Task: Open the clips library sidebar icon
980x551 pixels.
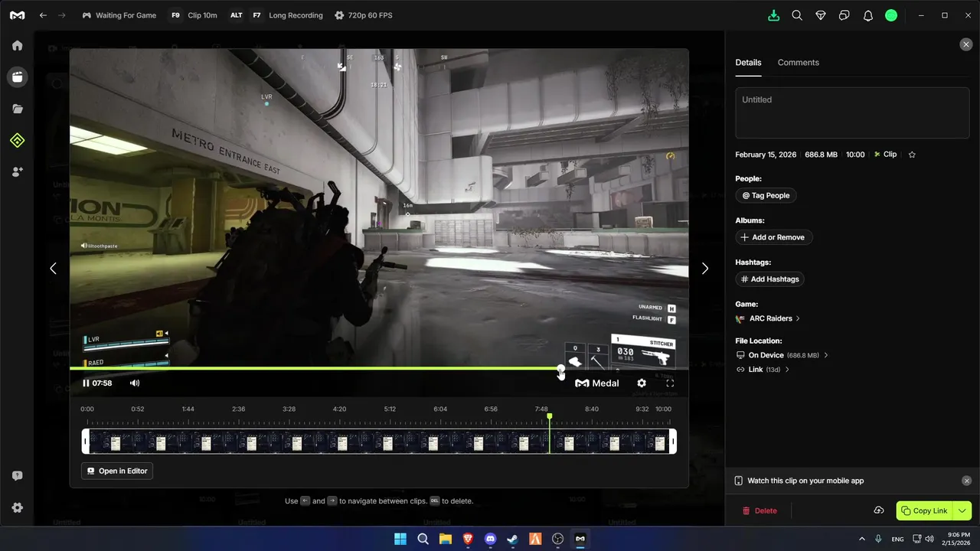Action: pos(17,77)
